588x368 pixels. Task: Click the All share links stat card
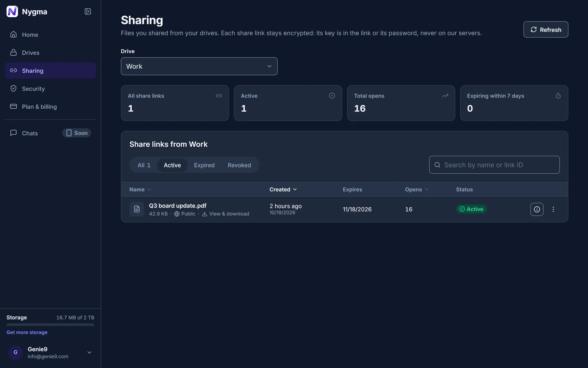[175, 103]
